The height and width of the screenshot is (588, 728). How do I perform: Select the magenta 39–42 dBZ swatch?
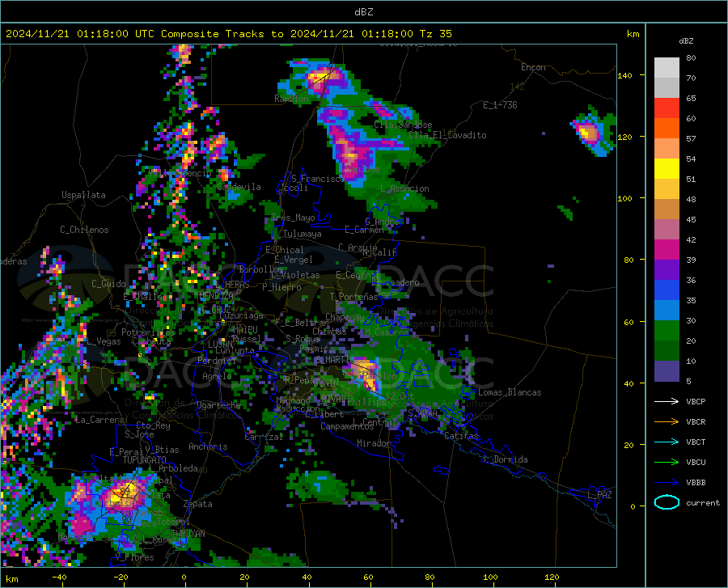pos(667,250)
